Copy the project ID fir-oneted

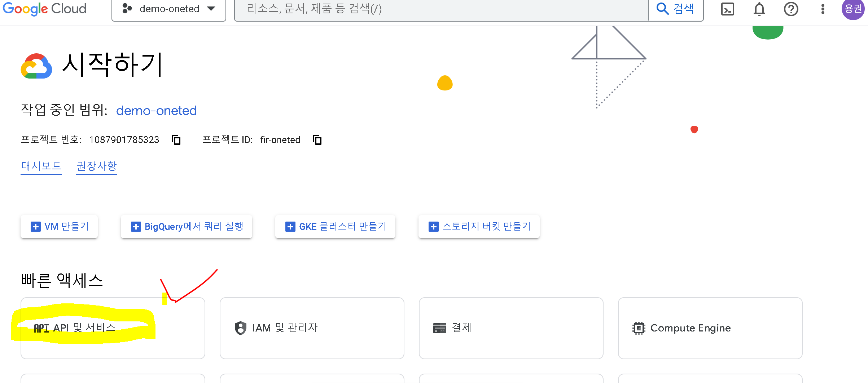pyautogui.click(x=317, y=140)
